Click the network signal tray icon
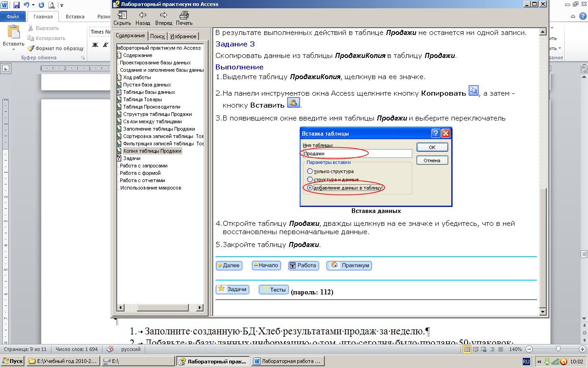The image size is (588, 368). (x=555, y=361)
